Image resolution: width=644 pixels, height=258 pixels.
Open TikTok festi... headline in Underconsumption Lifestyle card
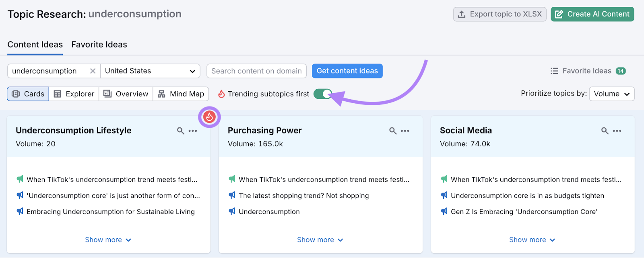coord(112,180)
